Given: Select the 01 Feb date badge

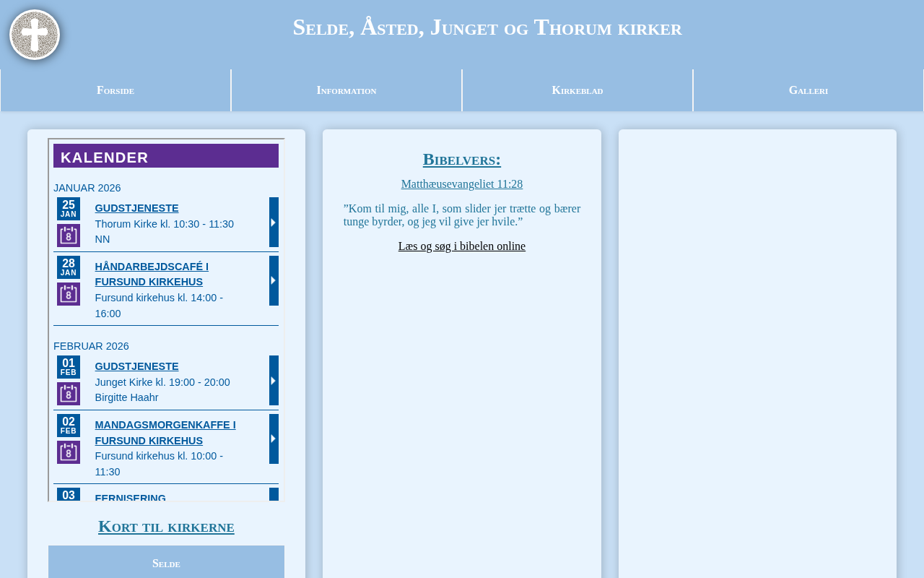Looking at the screenshot, I should [x=69, y=367].
